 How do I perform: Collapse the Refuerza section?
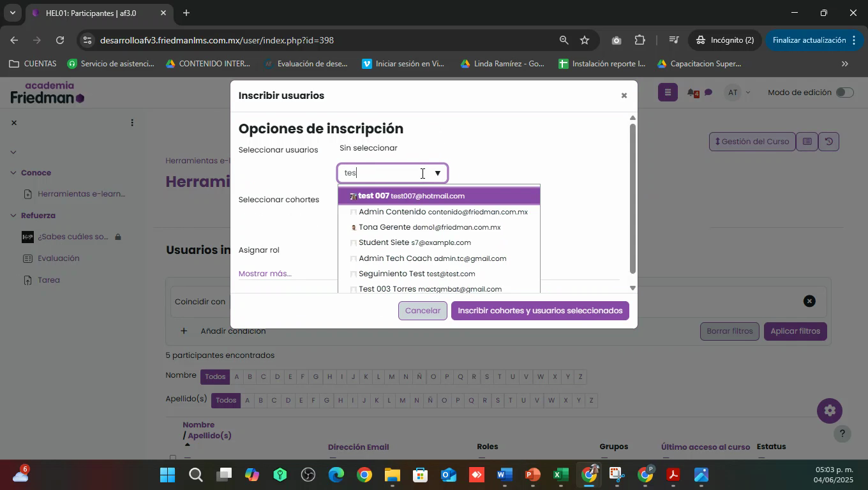[13, 216]
